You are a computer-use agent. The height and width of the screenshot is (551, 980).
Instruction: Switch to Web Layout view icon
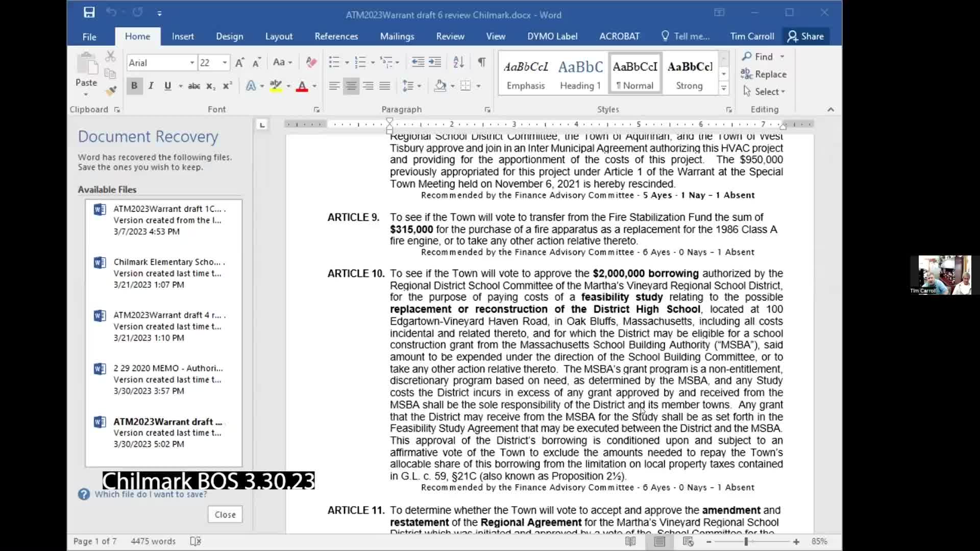pos(688,541)
